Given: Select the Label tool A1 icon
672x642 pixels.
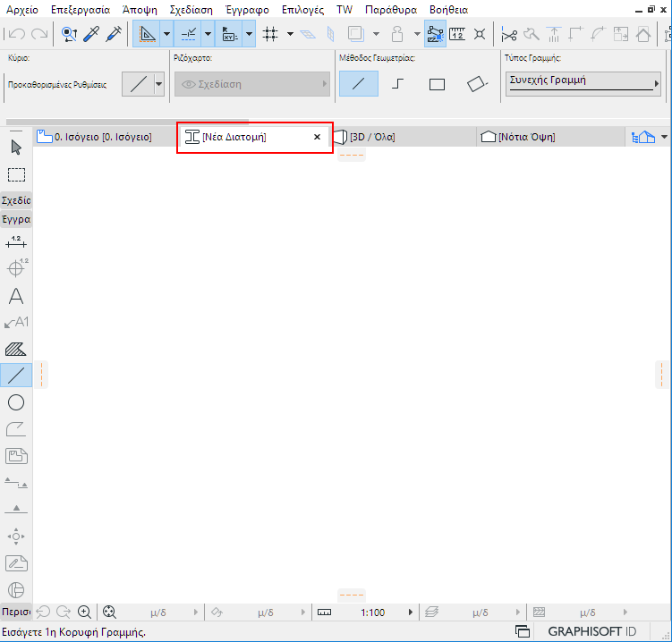Looking at the screenshot, I should click(x=16, y=322).
